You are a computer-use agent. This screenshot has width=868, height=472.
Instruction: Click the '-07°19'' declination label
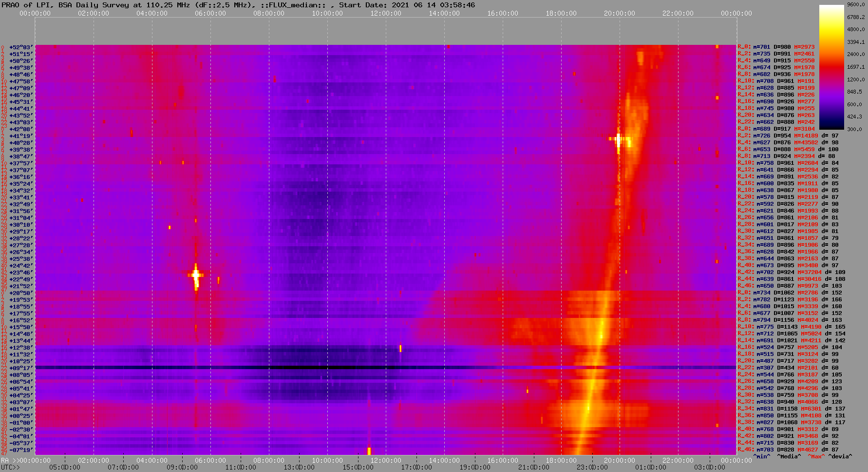(21, 450)
